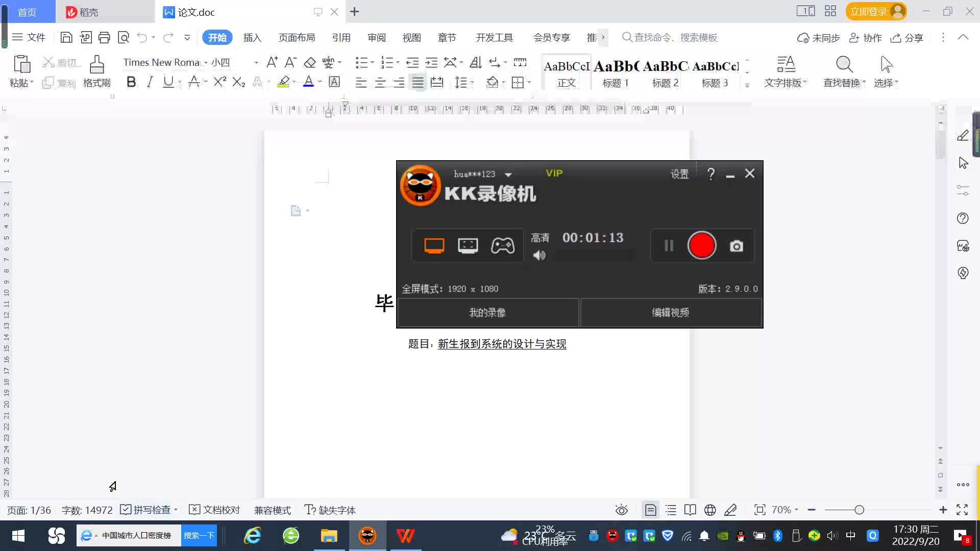Click the Format Painter brush icon
Viewport: 980px width, 551px height.
(x=96, y=65)
